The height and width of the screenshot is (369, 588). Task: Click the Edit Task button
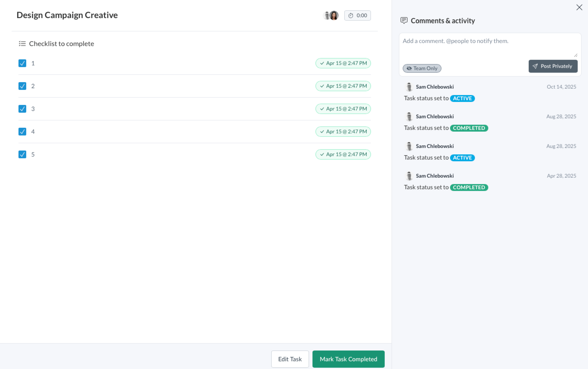pyautogui.click(x=290, y=359)
